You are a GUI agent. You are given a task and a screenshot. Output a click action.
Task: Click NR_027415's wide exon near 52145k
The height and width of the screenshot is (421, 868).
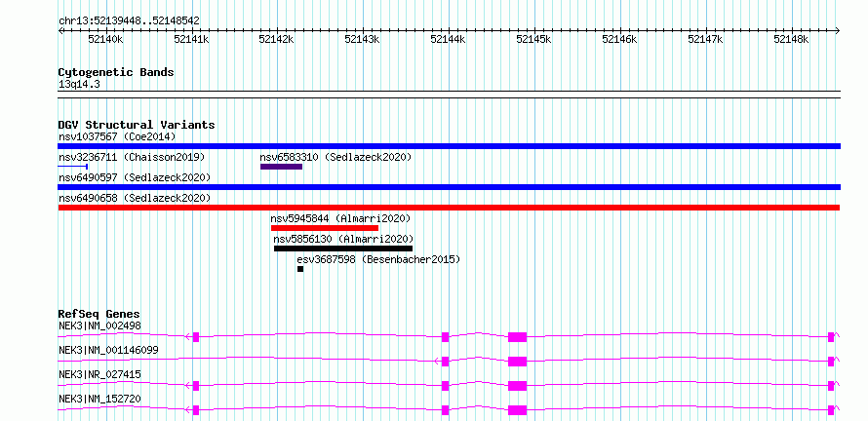pyautogui.click(x=518, y=386)
